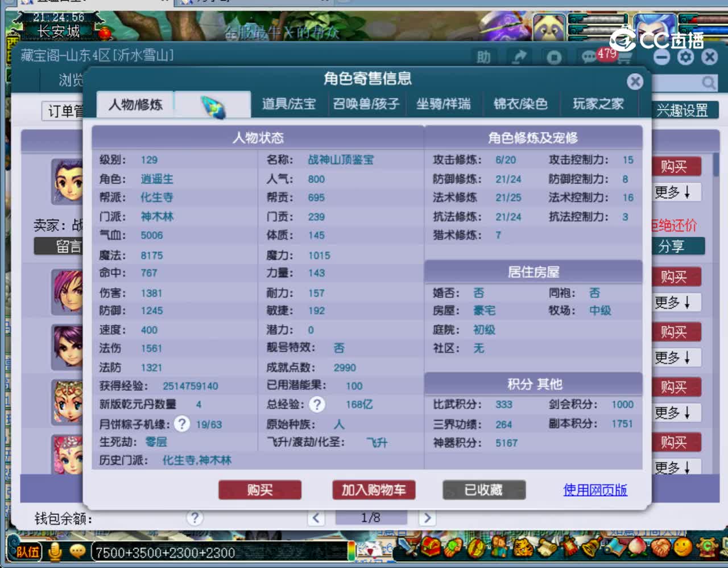
Task: Click the microphone icon at the bottom left
Action: [54, 550]
